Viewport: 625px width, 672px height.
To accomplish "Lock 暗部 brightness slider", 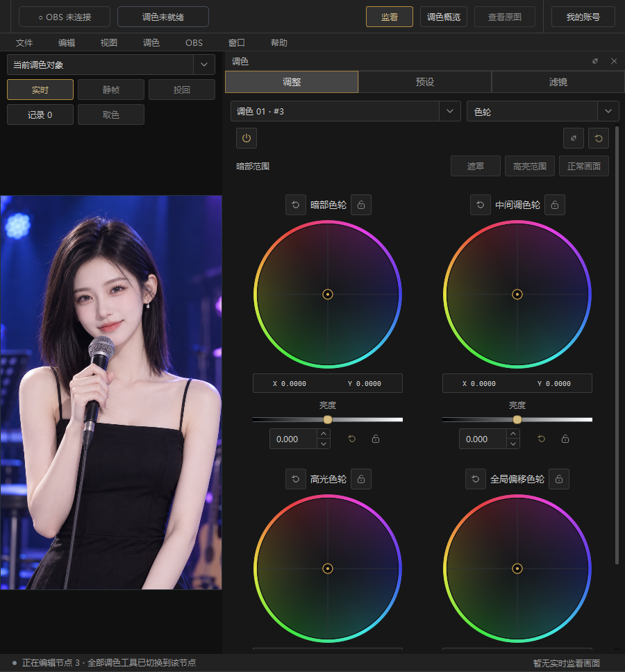I will [376, 439].
